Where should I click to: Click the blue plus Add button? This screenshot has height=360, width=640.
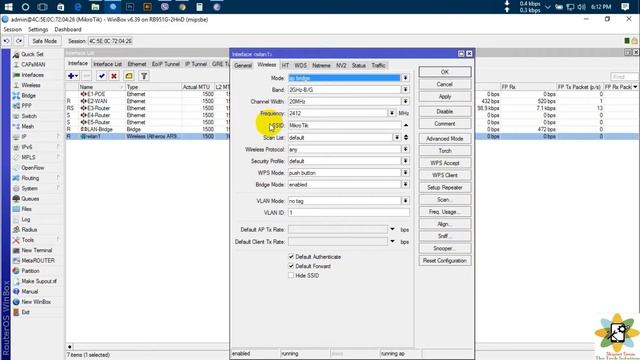tap(73, 76)
